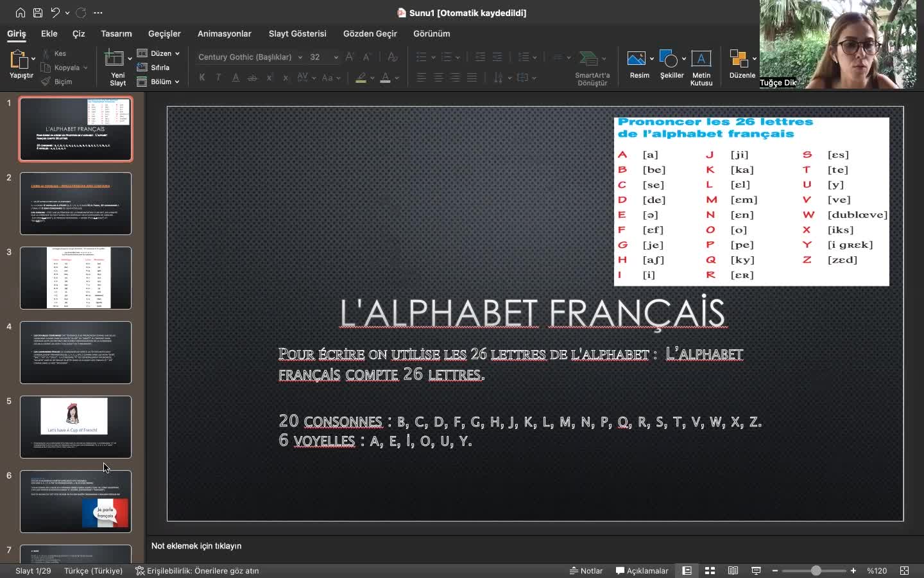Viewport: 924px width, 578px height.
Task: Toggle subscript formatting
Action: [x=286, y=78]
